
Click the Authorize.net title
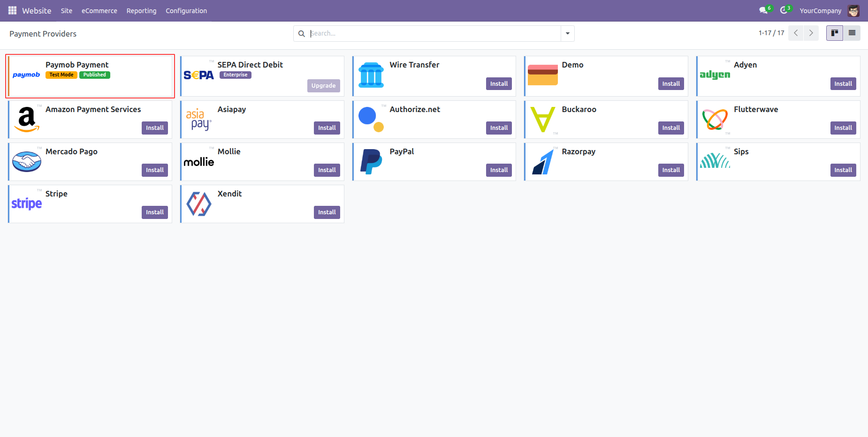click(415, 109)
